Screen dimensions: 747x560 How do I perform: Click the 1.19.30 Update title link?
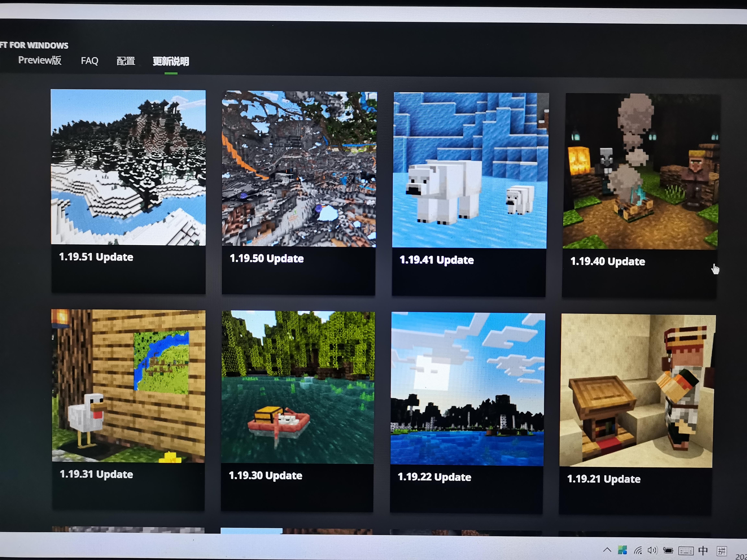click(x=265, y=476)
